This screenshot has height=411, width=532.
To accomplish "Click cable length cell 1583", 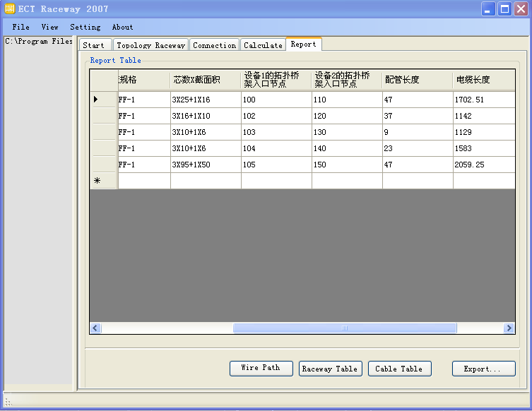I will coord(484,148).
